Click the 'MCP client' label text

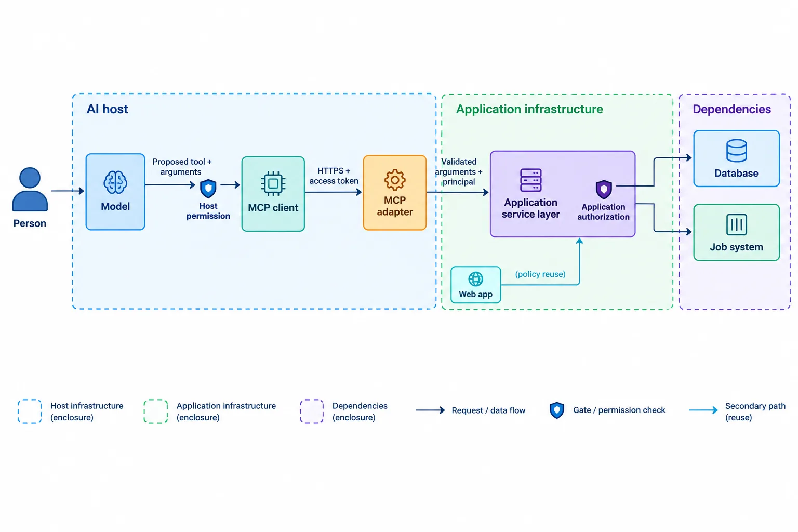tap(273, 208)
